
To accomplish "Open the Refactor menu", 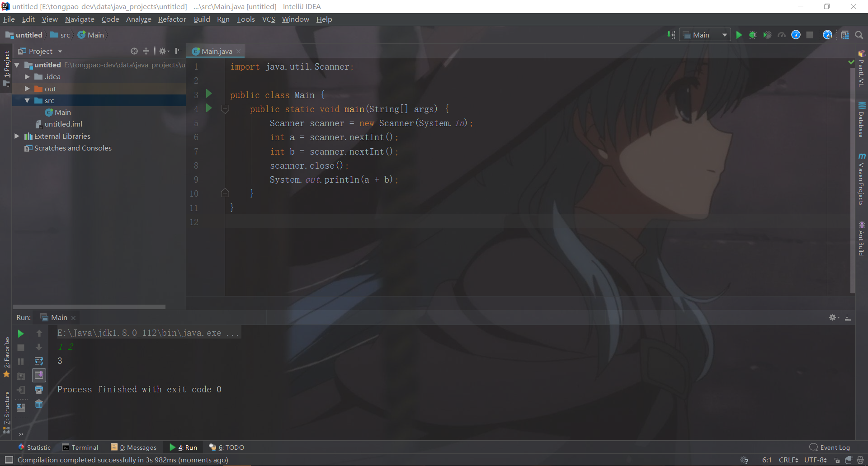I will point(172,19).
